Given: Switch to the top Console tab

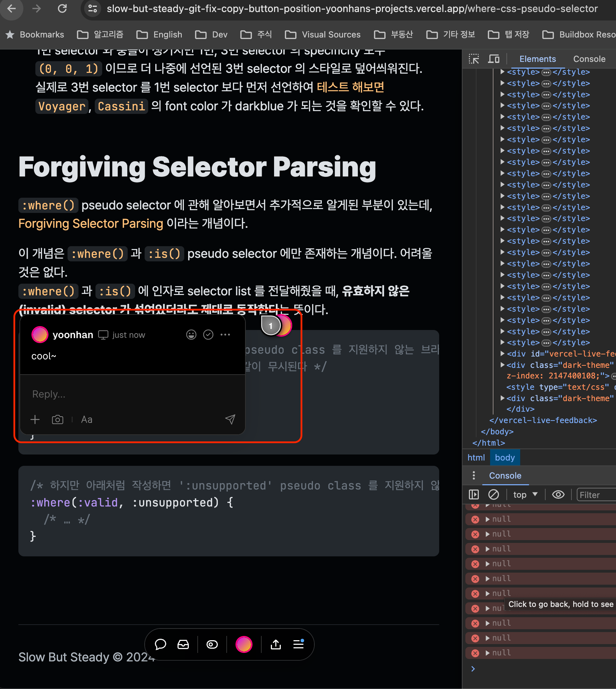Looking at the screenshot, I should tap(589, 59).
